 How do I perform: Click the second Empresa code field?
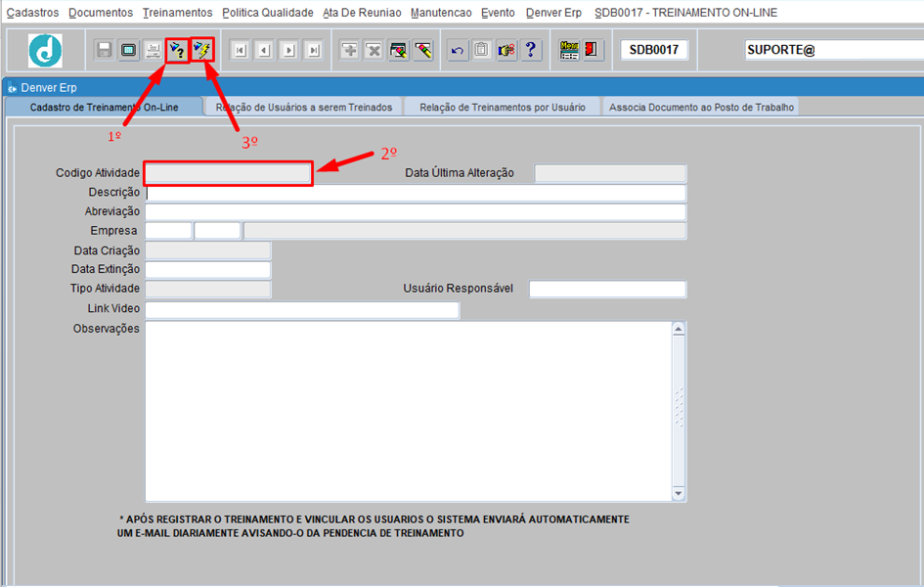(x=217, y=231)
